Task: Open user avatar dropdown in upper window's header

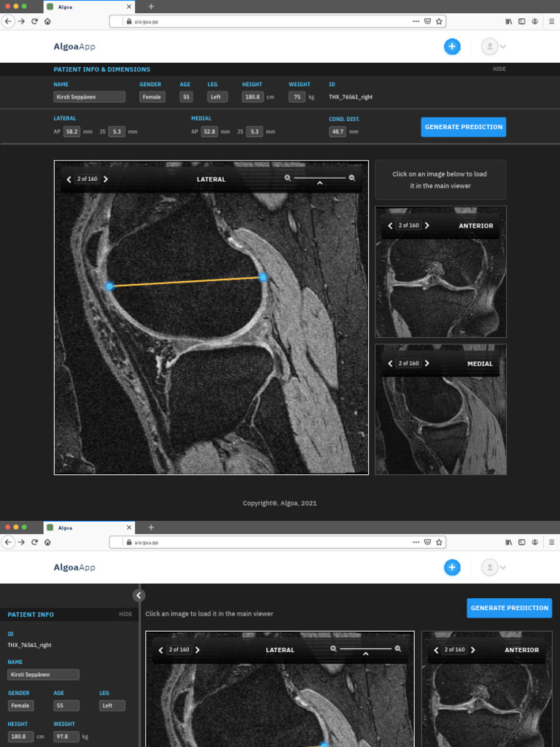Action: [494, 47]
